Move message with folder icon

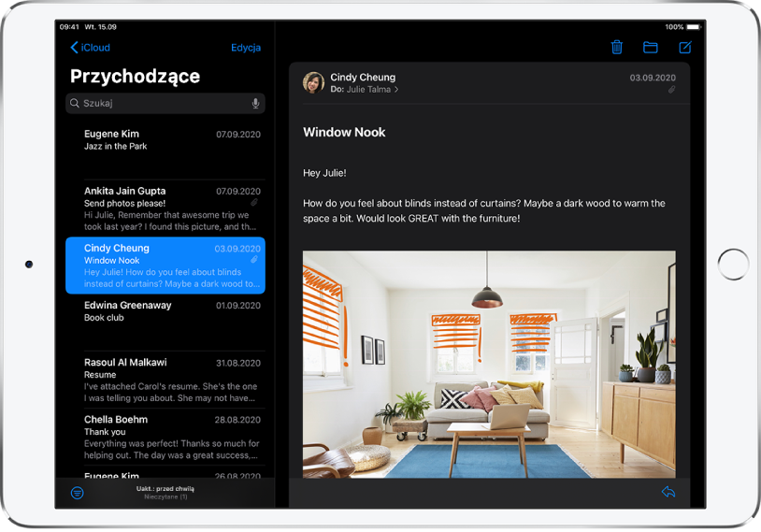pos(650,47)
